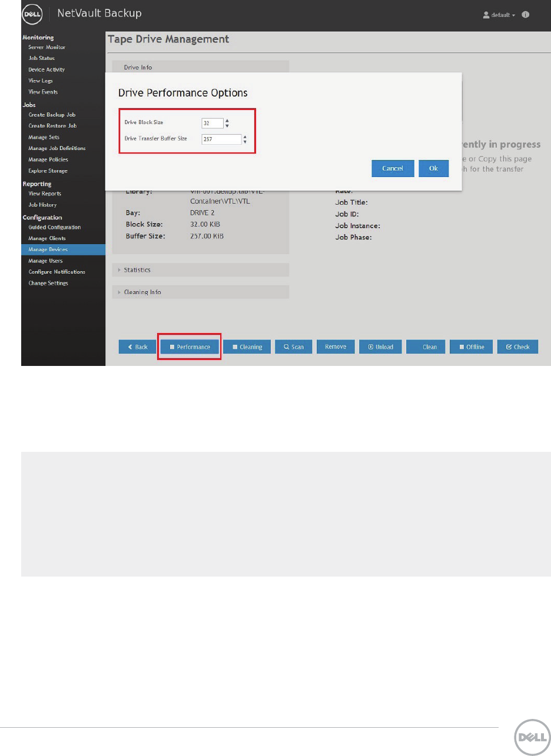Open Change Settings

tap(48, 283)
